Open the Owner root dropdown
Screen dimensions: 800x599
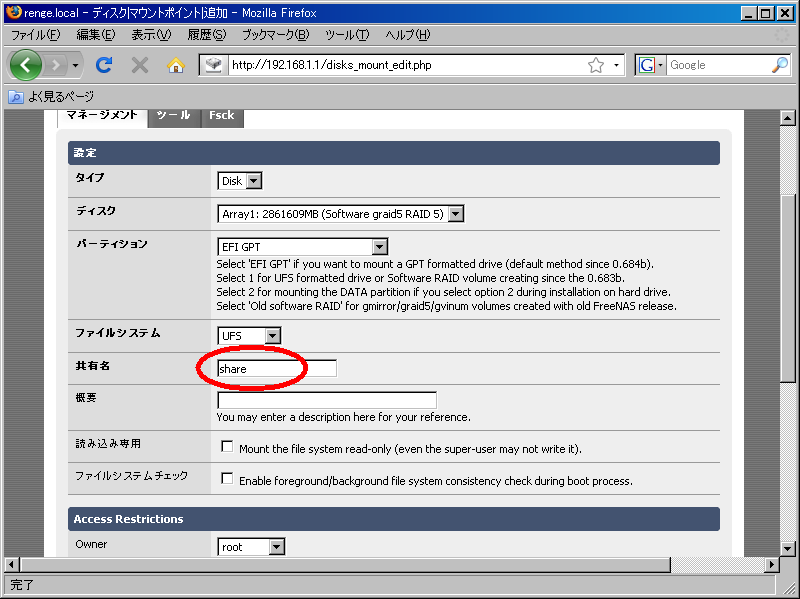point(251,547)
